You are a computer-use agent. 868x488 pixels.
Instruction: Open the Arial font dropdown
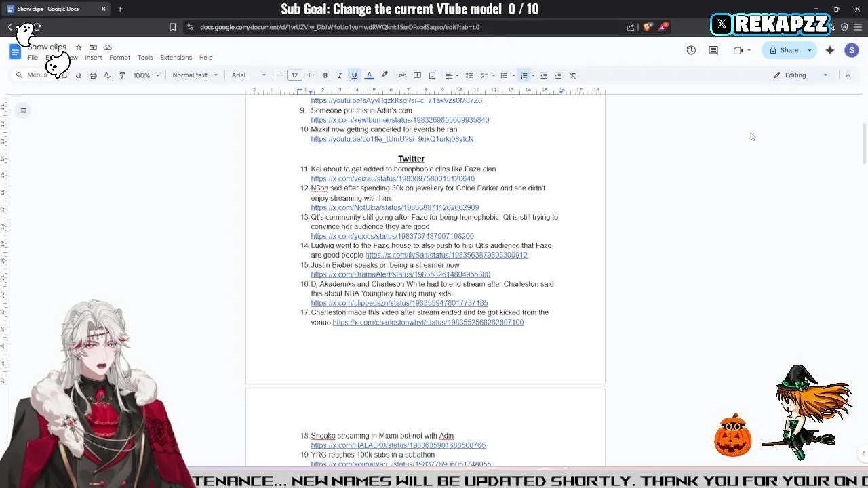click(x=249, y=75)
